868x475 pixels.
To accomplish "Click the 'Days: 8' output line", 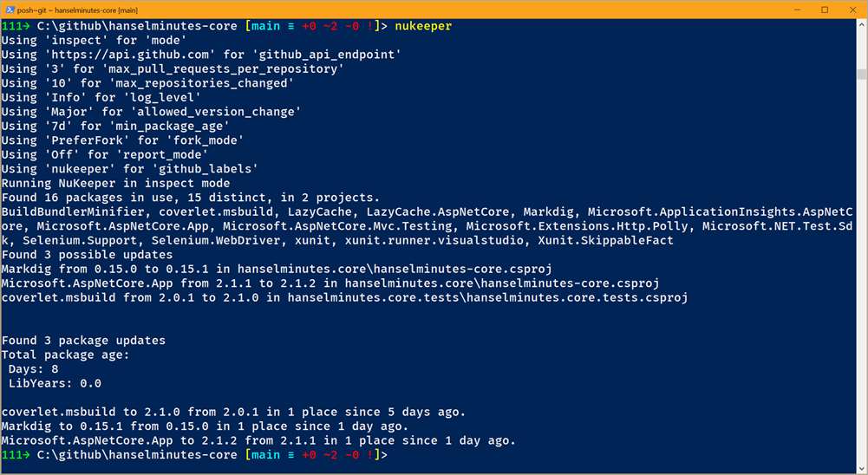I will point(33,368).
